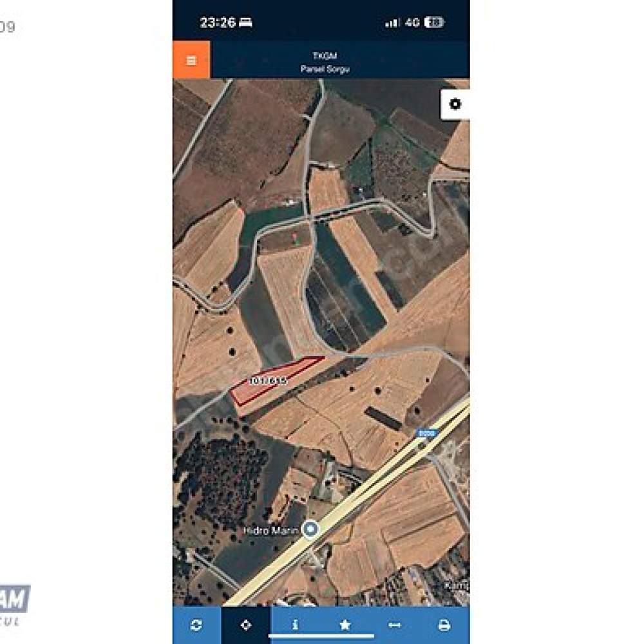Screen dimensions: 644x644
Task: Tap the cellular signal bars icon
Action: pos(392,23)
